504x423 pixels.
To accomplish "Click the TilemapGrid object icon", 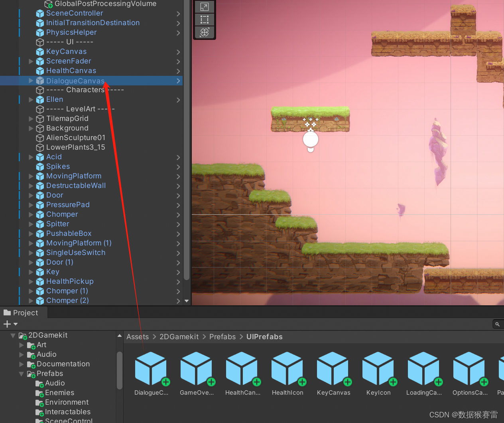I will pos(40,119).
